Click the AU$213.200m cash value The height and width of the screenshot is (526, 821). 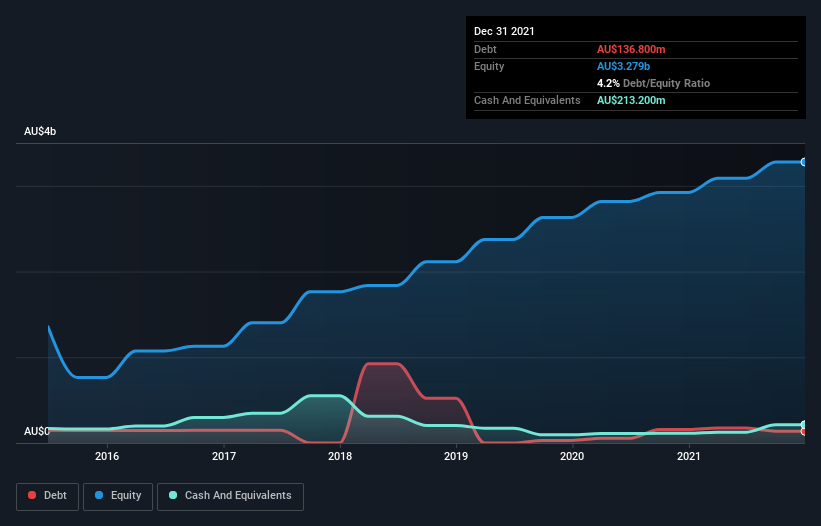(x=631, y=100)
